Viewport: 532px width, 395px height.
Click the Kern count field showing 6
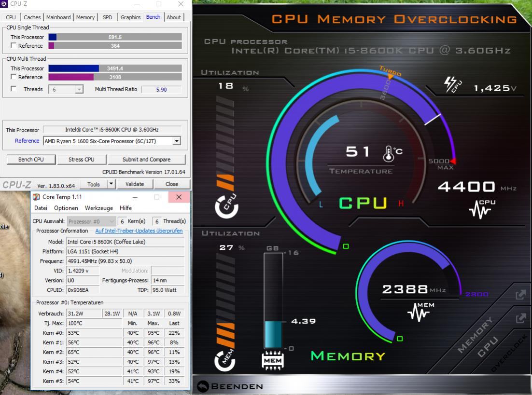coord(122,221)
